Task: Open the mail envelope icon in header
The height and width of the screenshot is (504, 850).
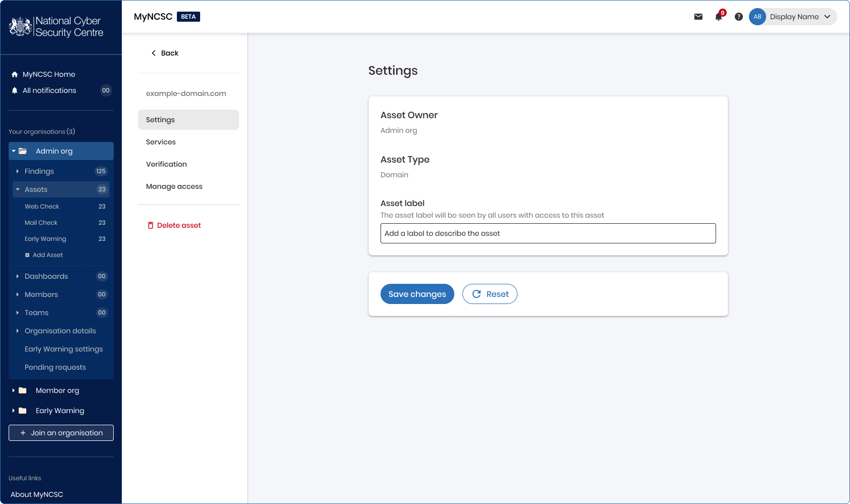Action: pos(698,17)
